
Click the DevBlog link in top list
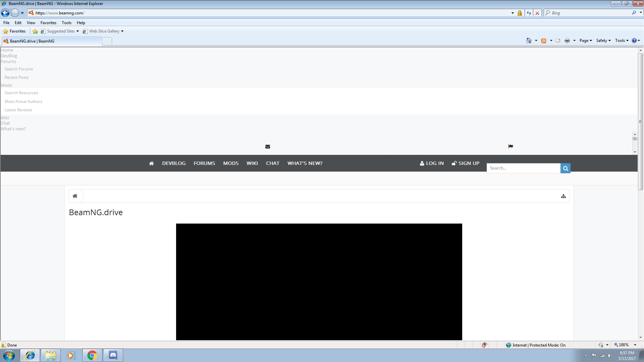[x=9, y=56]
